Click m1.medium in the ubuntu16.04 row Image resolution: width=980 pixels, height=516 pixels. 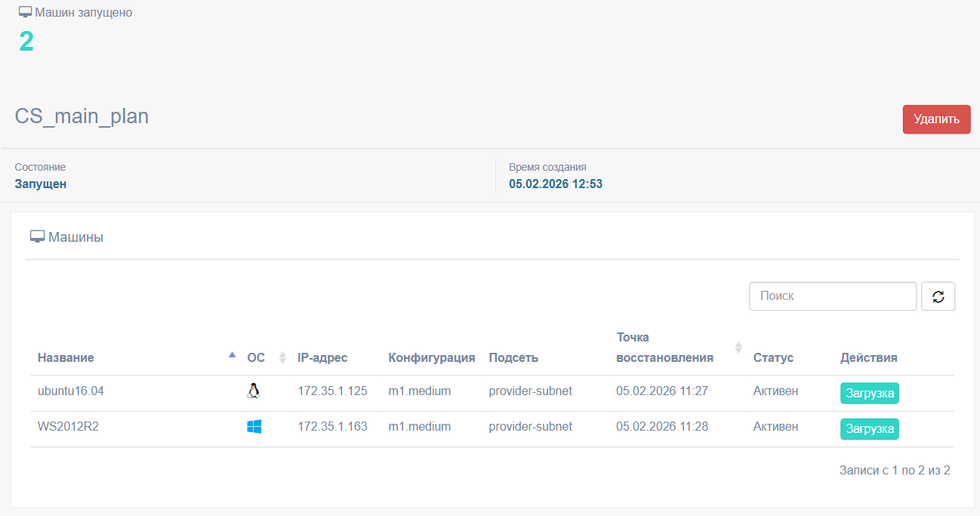420,391
